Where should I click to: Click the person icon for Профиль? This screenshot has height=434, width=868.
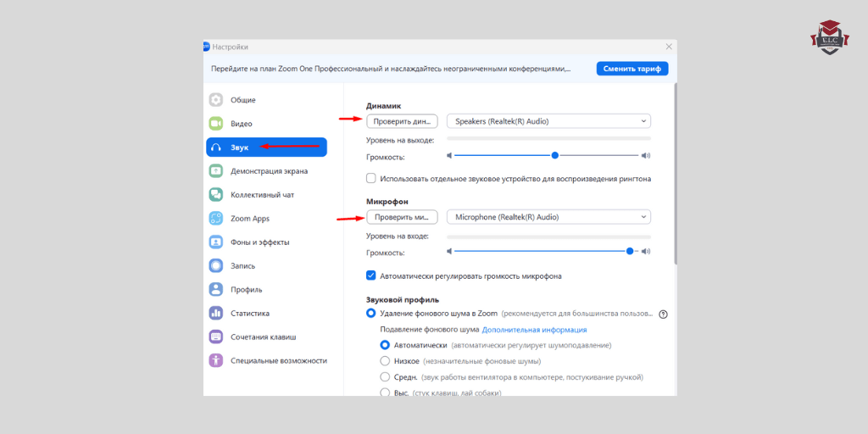[x=216, y=289]
